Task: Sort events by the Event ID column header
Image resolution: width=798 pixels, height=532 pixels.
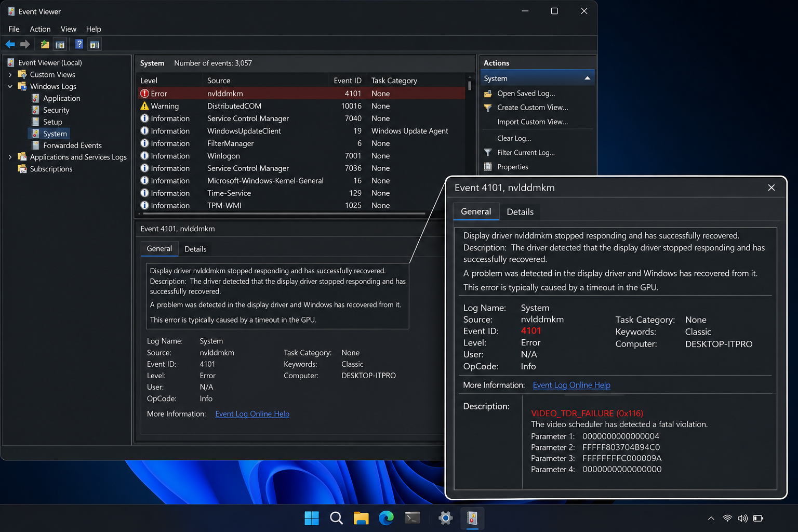Action: [x=348, y=81]
